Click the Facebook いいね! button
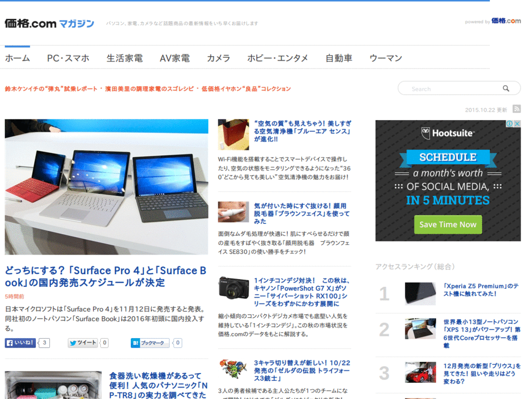This screenshot has height=399, width=532. click(20, 343)
